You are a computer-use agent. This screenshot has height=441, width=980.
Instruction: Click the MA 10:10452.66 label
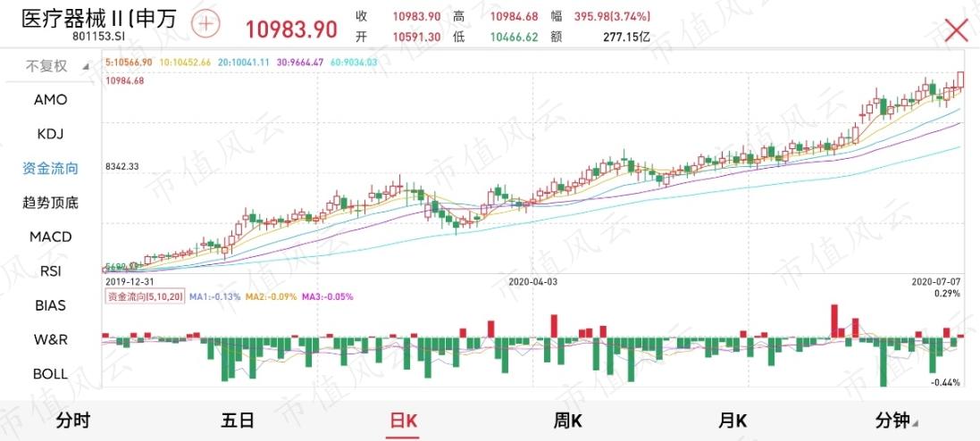pyautogui.click(x=186, y=62)
